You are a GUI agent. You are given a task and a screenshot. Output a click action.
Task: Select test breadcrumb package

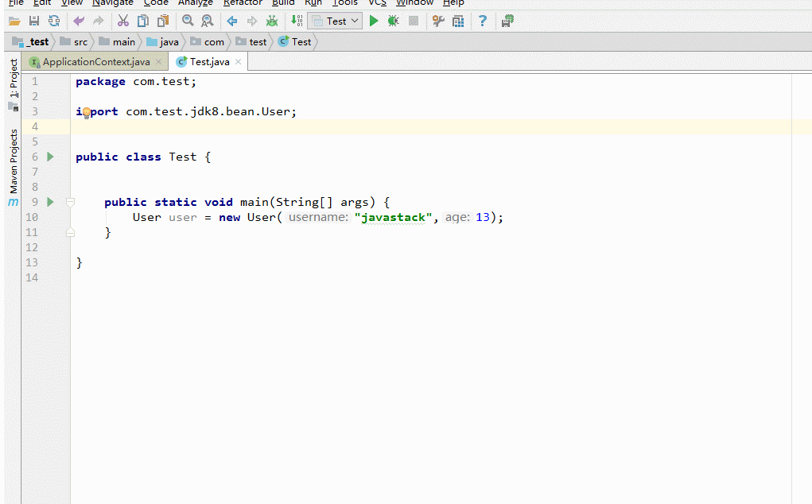[251, 42]
